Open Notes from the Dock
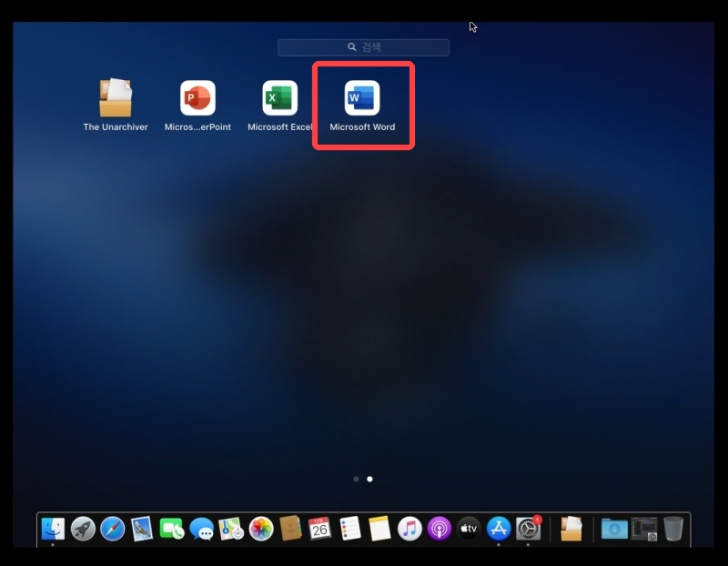Viewport: 728px width, 566px height. [379, 529]
